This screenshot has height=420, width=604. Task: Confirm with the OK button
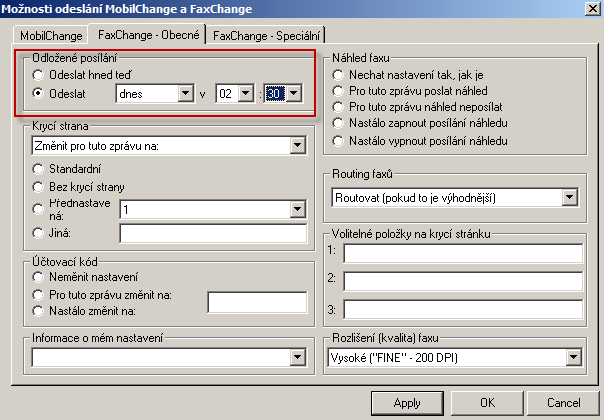(x=487, y=403)
